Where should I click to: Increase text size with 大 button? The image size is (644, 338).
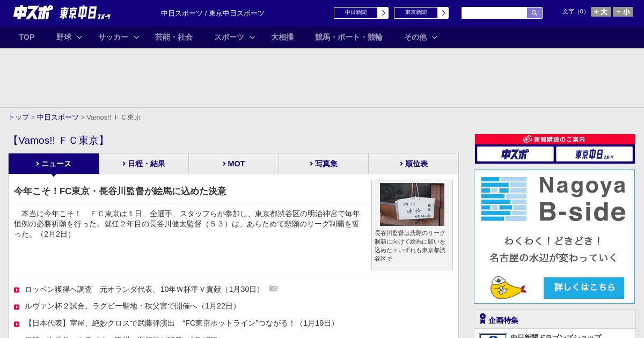(601, 12)
